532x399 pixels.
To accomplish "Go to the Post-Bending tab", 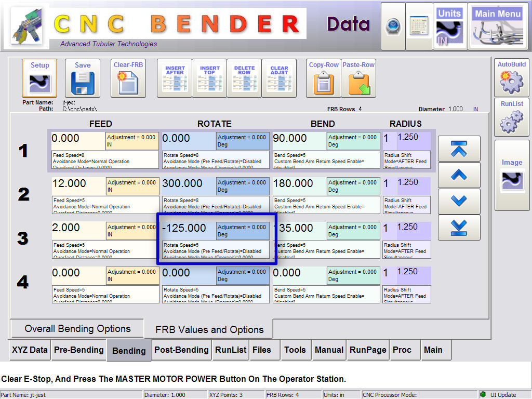I will click(181, 350).
